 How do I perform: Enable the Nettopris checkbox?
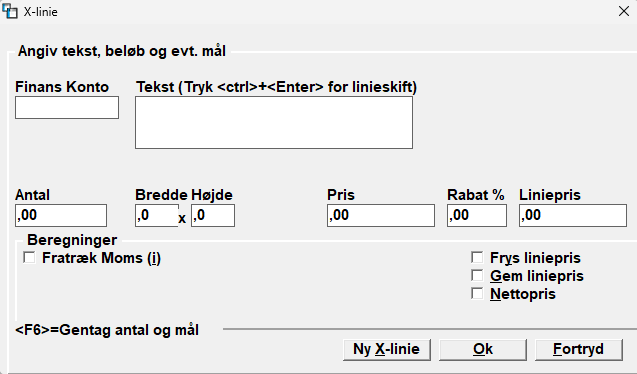(x=477, y=294)
